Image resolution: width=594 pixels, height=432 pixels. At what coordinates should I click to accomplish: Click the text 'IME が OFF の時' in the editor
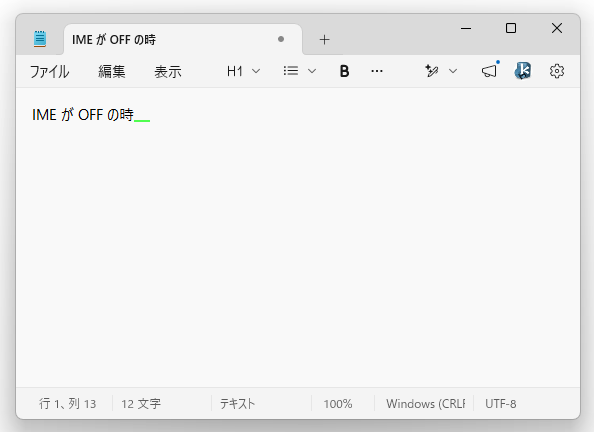(83, 115)
